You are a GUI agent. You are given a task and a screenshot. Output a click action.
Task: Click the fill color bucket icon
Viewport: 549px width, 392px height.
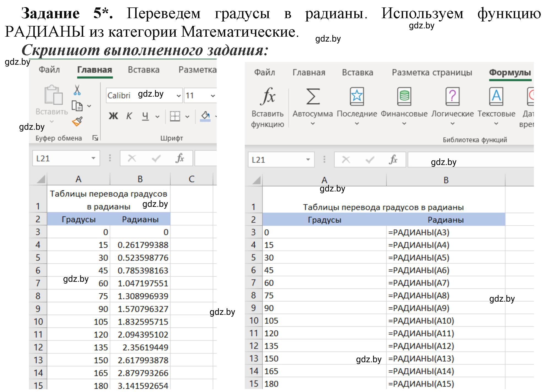click(205, 116)
